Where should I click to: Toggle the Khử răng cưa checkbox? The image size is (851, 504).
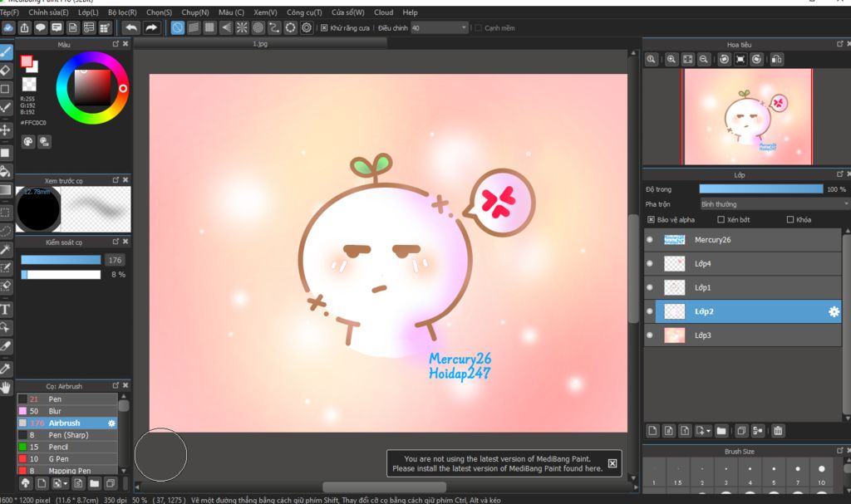(324, 27)
